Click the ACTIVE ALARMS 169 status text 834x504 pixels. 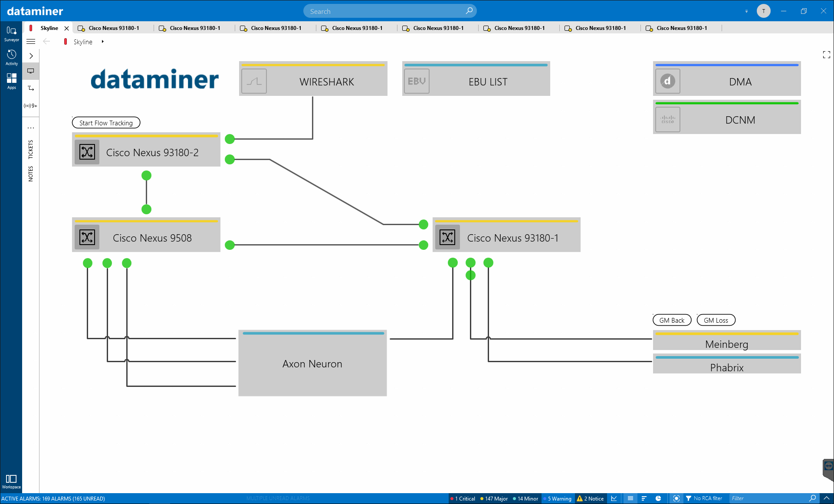point(53,498)
